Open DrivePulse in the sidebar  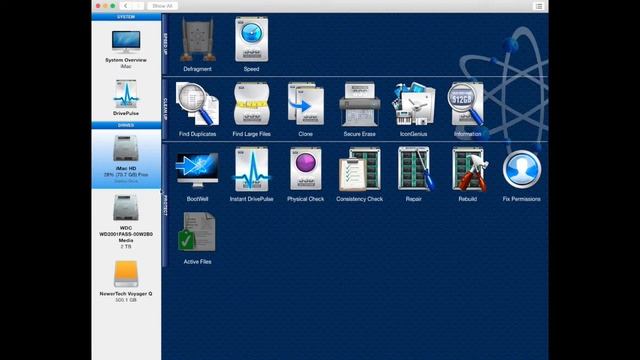tap(126, 98)
